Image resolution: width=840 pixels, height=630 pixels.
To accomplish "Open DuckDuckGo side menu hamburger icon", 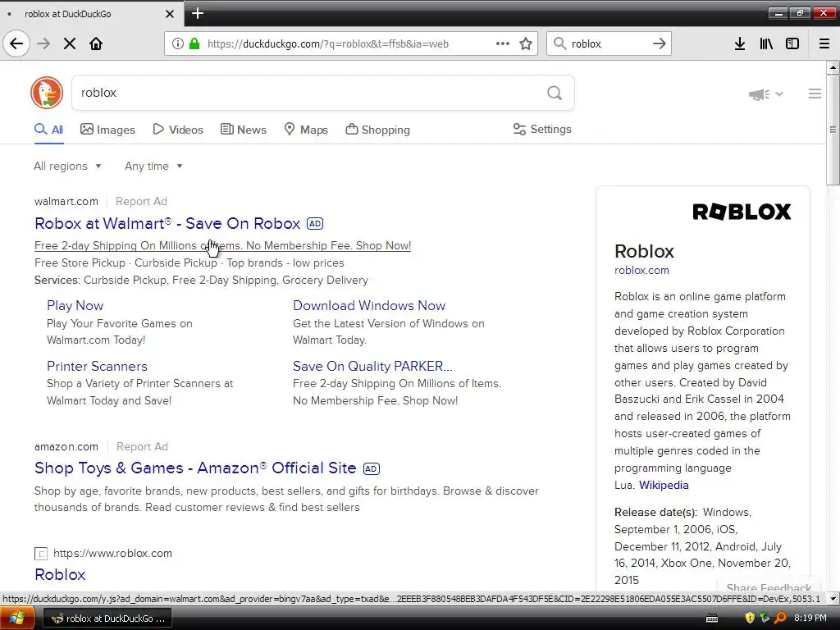I will (x=815, y=94).
